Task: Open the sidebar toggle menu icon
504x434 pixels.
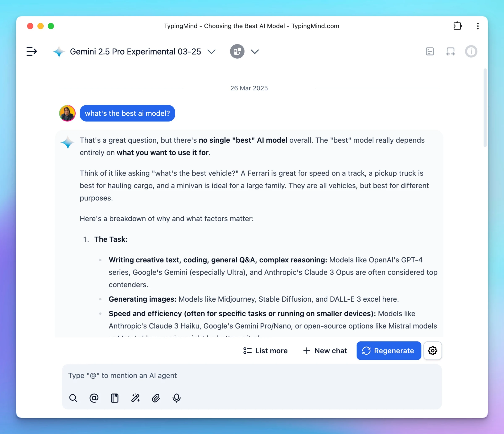Action: coord(32,52)
